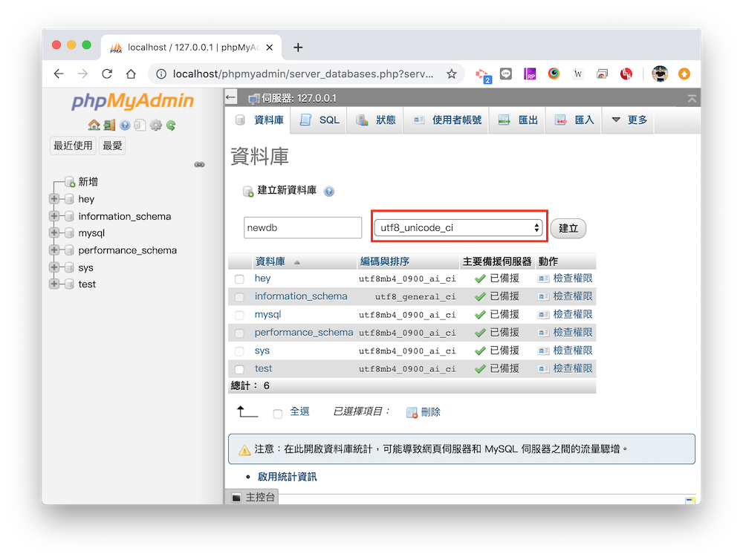Click the red extension icon in toolbar
Screen dimensions: 743x560
626,74
